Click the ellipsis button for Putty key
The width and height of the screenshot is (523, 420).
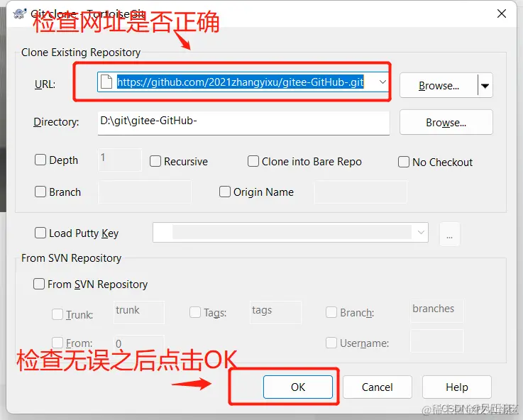click(450, 234)
